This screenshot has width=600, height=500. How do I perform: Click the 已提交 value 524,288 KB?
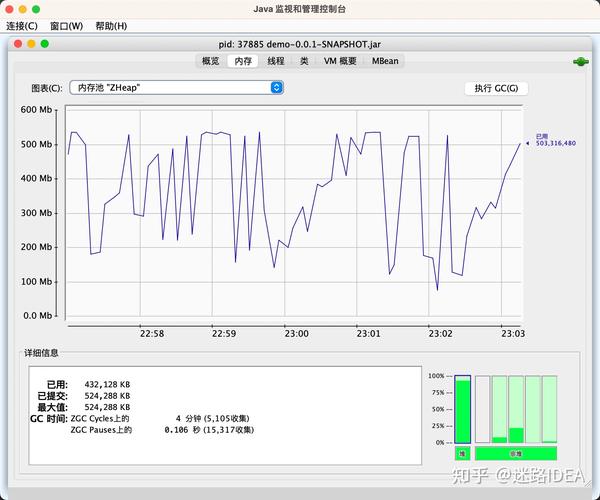tap(107, 396)
